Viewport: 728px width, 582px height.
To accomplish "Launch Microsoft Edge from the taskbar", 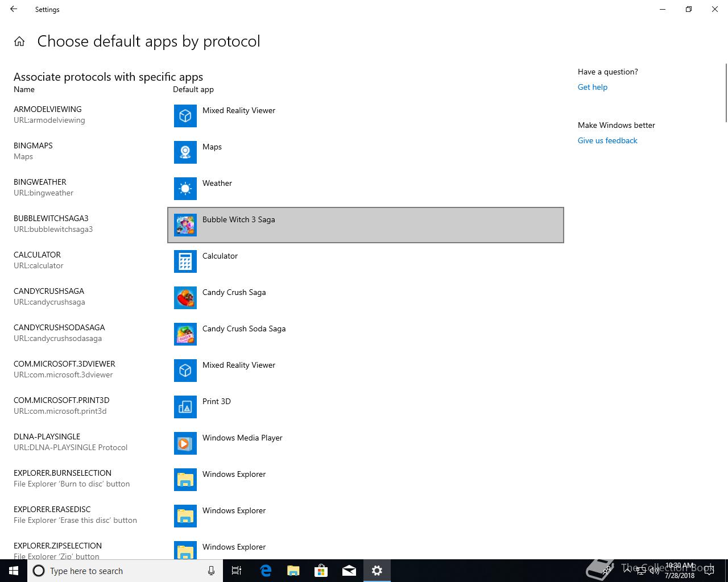I will click(266, 571).
